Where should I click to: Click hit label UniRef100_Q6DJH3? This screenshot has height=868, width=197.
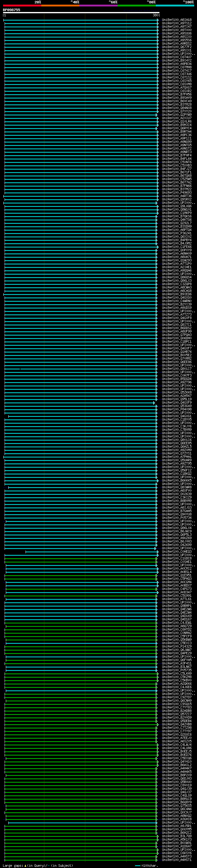click(x=176, y=778)
